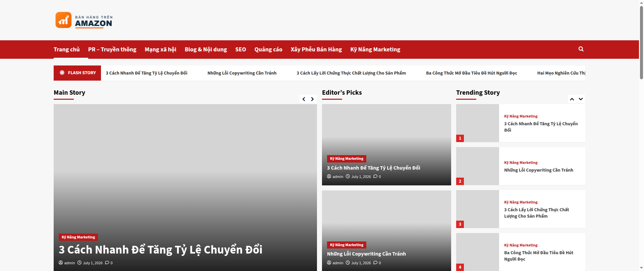The width and height of the screenshot is (644, 271).
Task: Open main story headline '3 Cách Nhanh Để Tăng Tỷ Lệ Chuyển Đổi'
Action: pos(160,250)
